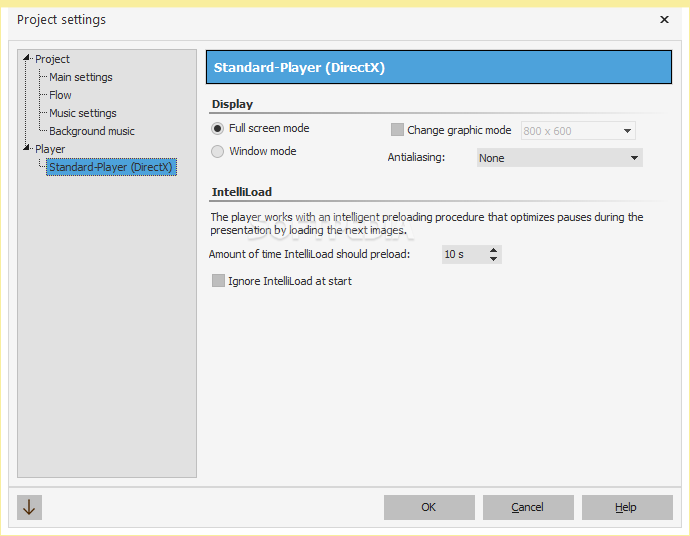The height and width of the screenshot is (536, 690).
Task: Confirm with the OK button
Action: [429, 507]
